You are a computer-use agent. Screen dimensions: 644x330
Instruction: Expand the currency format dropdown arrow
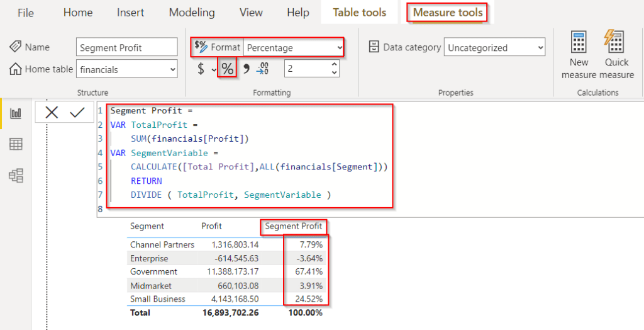pos(214,69)
